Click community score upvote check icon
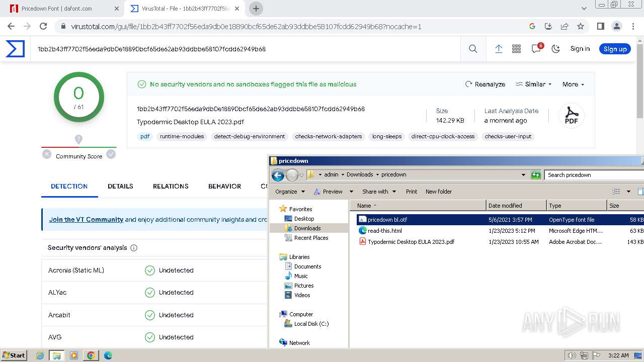The width and height of the screenshot is (644, 362). click(111, 154)
